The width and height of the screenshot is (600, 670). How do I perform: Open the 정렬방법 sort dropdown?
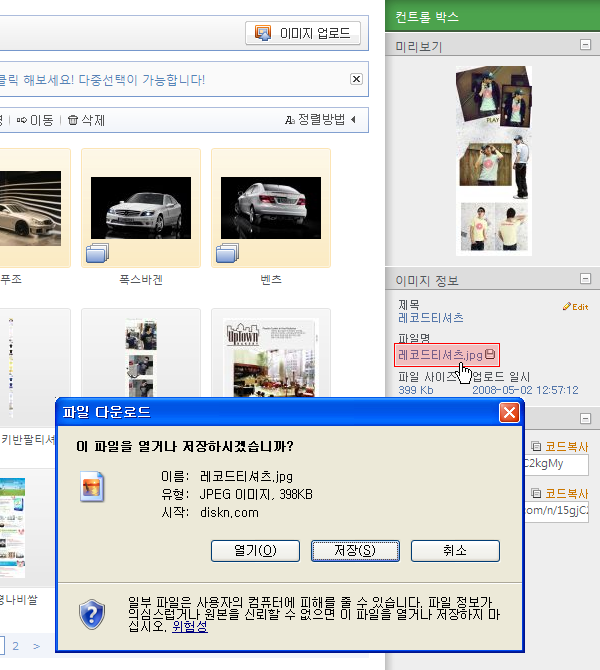(x=321, y=120)
